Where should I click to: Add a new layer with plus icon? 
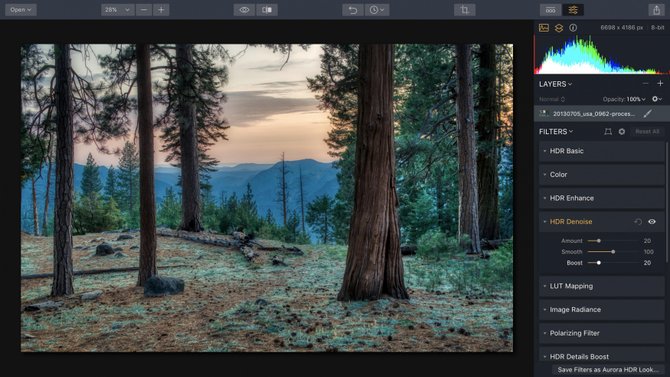(660, 84)
